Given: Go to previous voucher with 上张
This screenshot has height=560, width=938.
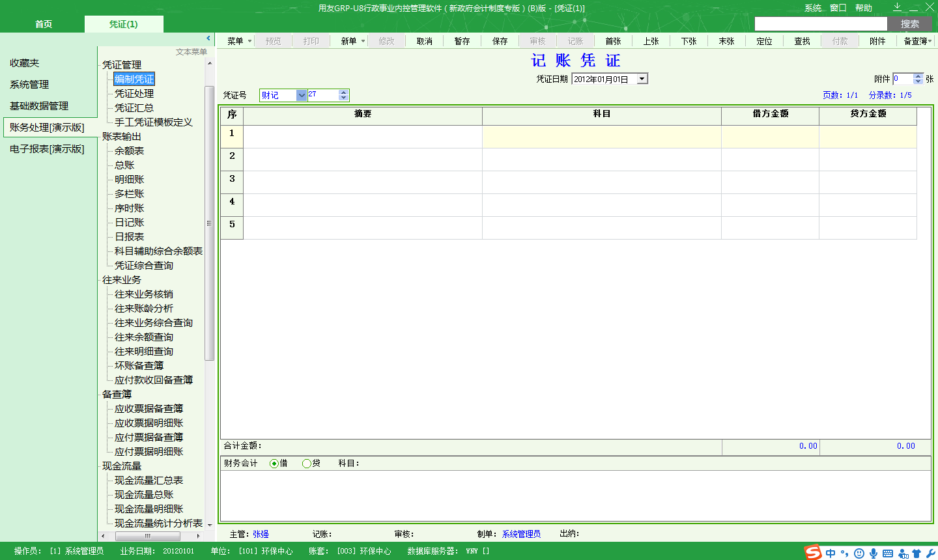Looking at the screenshot, I should click(x=651, y=41).
